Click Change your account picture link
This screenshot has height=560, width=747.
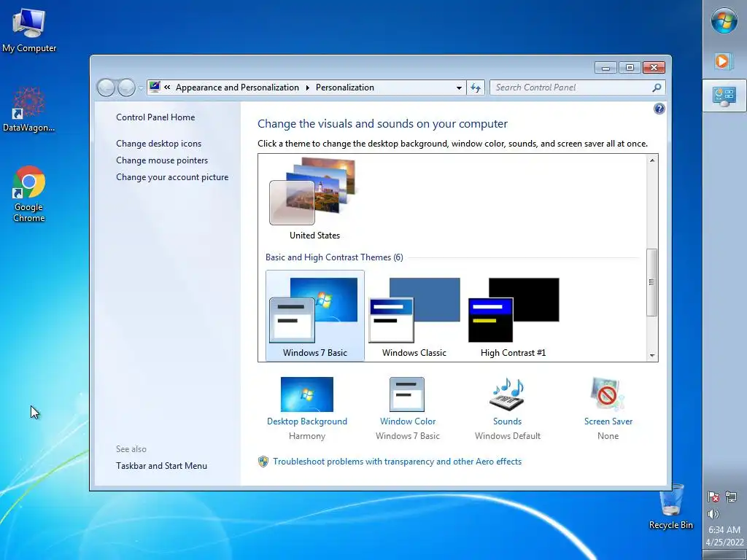(x=172, y=177)
